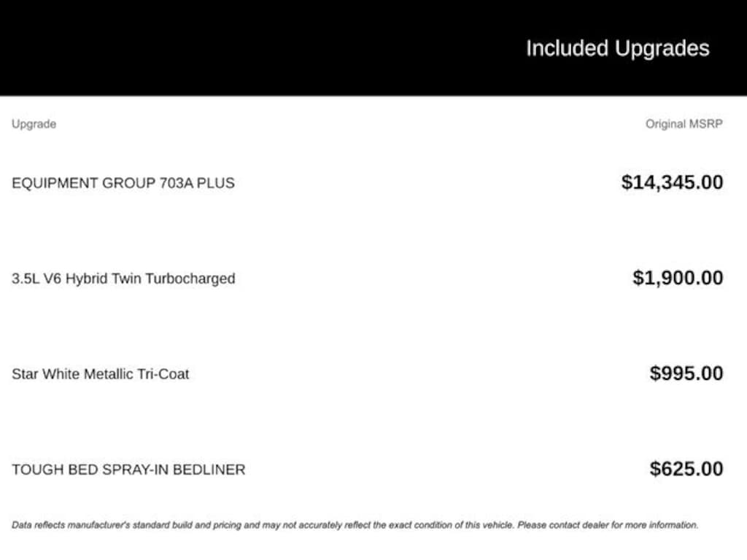This screenshot has width=747, height=560.
Task: Select the TOUGH BED SPRAY-IN BEDLINER label
Action: pos(128,470)
